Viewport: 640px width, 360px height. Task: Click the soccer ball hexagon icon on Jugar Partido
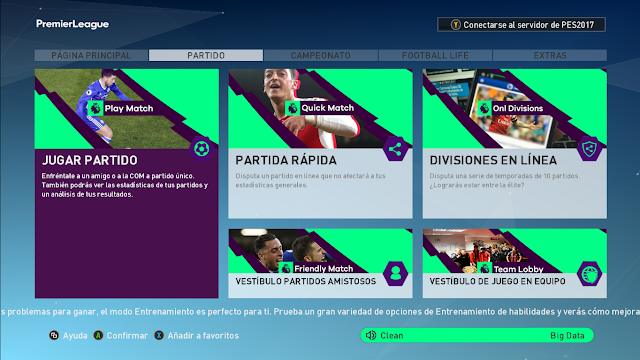point(202,149)
